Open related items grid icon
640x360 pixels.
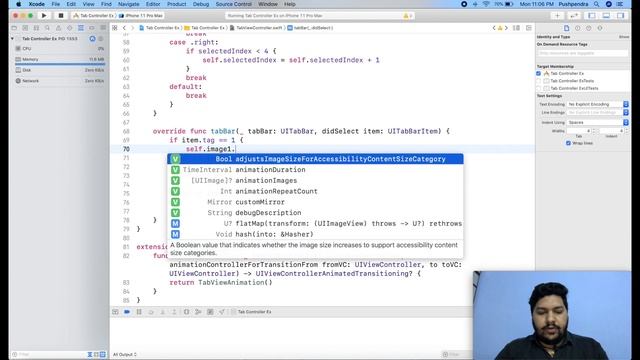pos(115,28)
